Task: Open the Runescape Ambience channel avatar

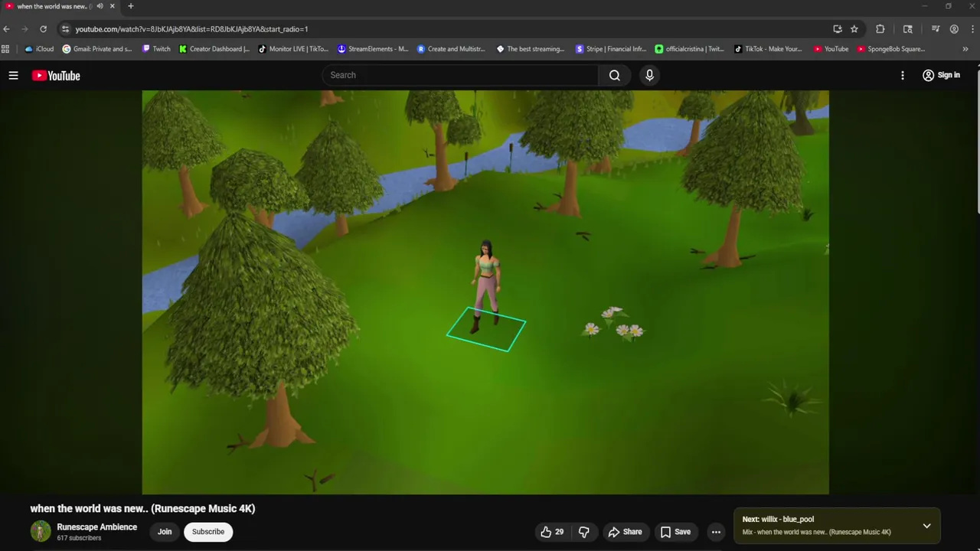Action: [x=41, y=531]
